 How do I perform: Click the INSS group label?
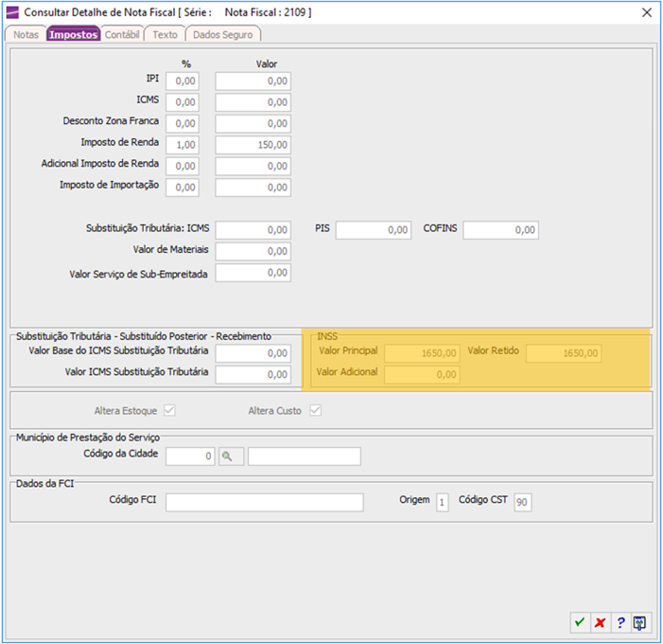327,337
